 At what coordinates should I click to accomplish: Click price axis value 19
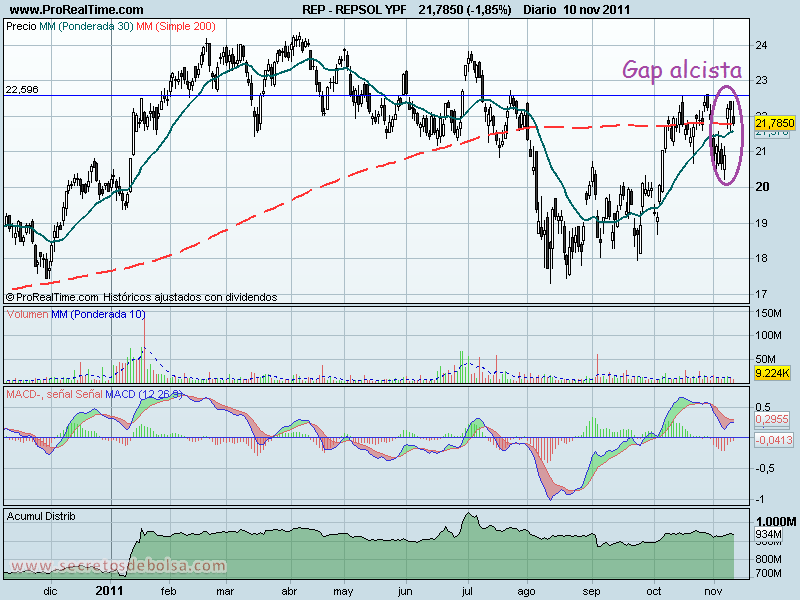click(x=761, y=223)
